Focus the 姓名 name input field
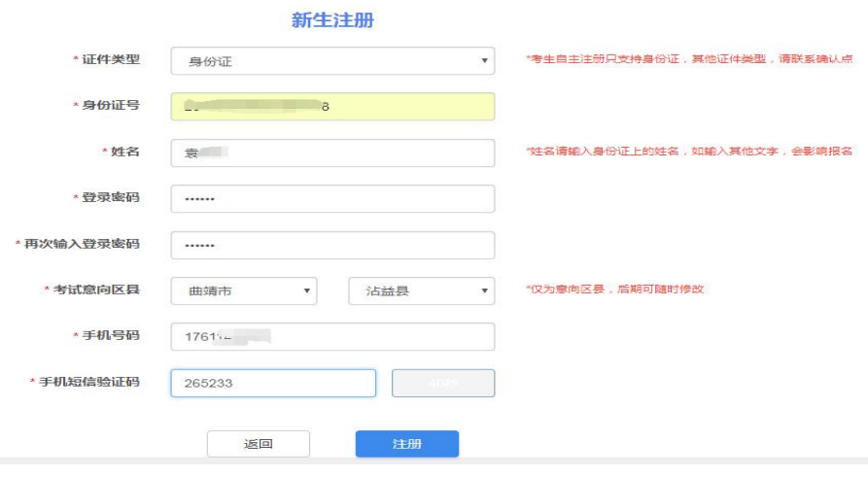The height and width of the screenshot is (477, 868). tap(331, 153)
